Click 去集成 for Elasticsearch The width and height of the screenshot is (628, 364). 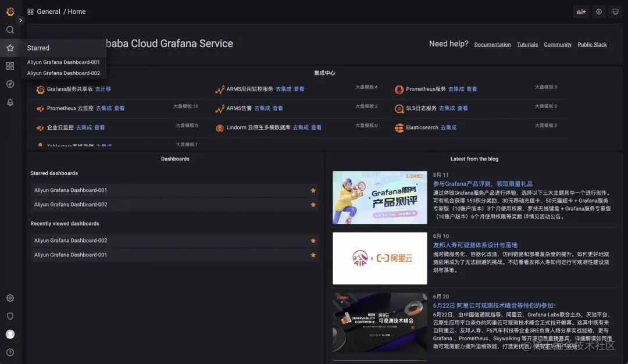tap(448, 127)
